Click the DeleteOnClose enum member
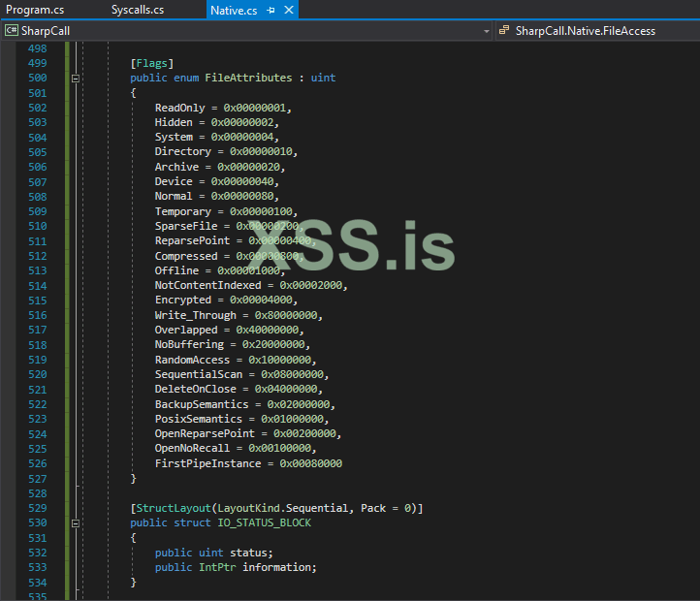This screenshot has width=700, height=601. pos(196,390)
